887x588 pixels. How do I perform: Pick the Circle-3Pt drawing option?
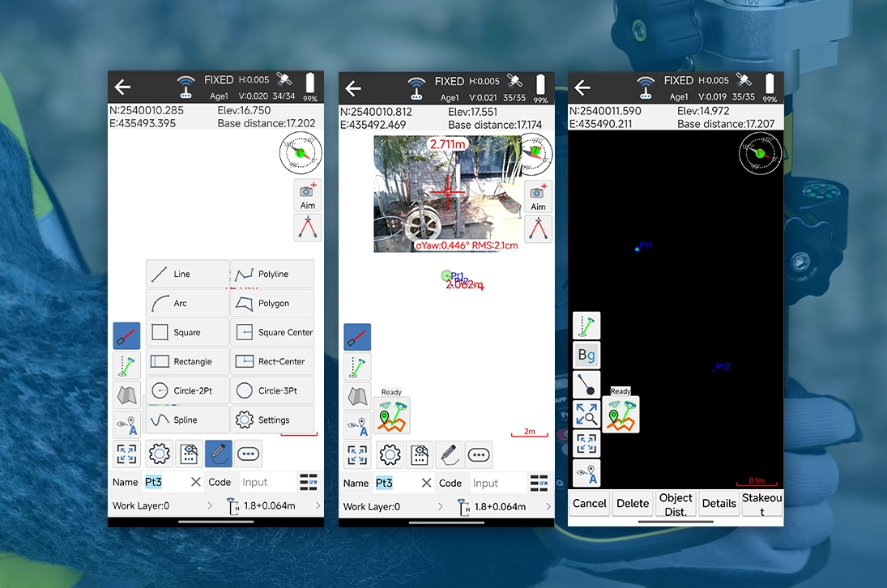point(272,390)
